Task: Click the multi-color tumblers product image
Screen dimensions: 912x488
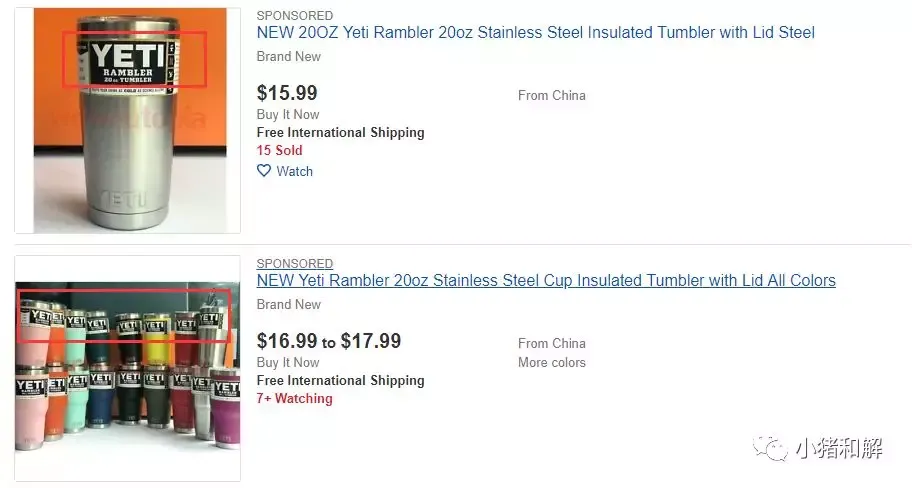Action: pos(127,369)
